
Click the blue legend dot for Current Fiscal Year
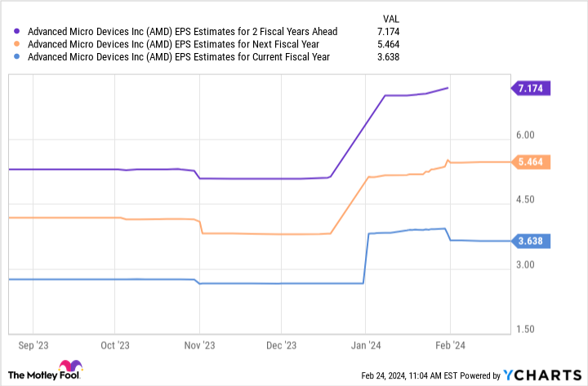(18, 58)
